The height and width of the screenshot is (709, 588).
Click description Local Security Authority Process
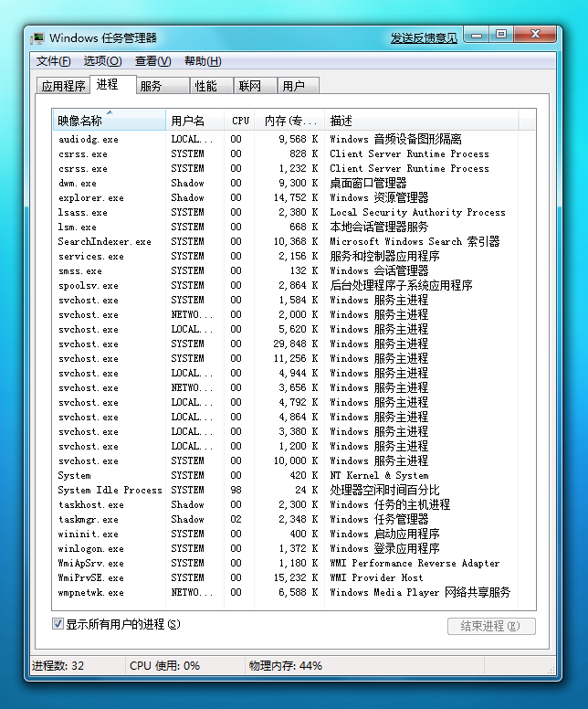click(417, 213)
